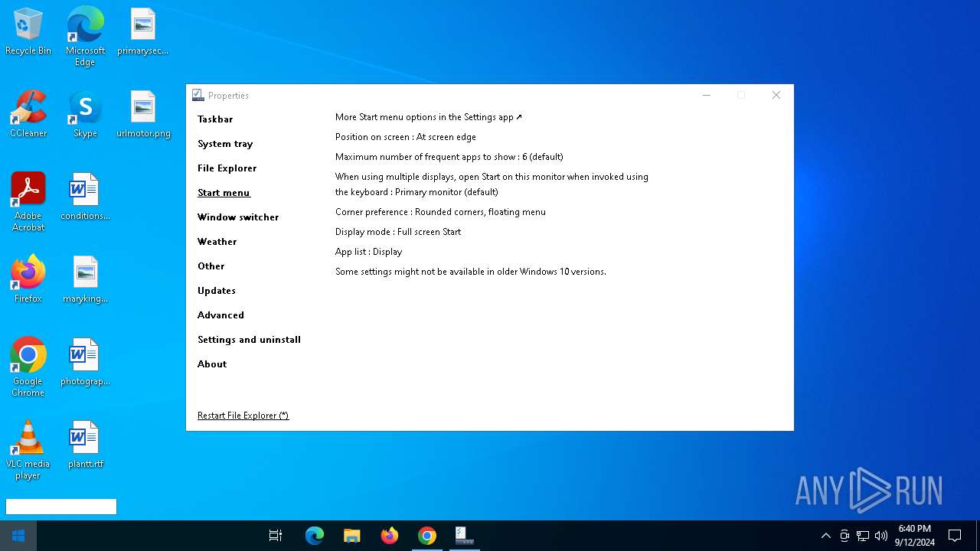The width and height of the screenshot is (980, 551).
Task: Minimize the Properties window
Action: coord(707,96)
